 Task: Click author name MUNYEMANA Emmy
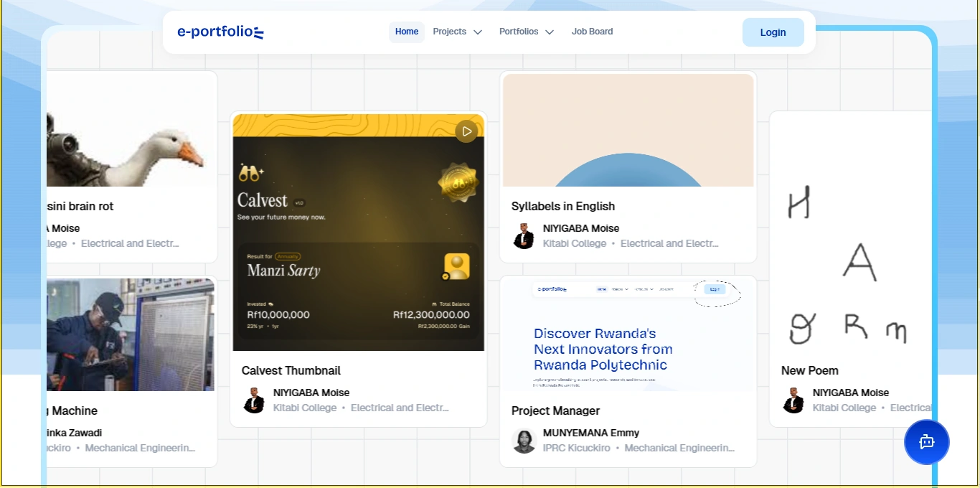[x=591, y=433]
